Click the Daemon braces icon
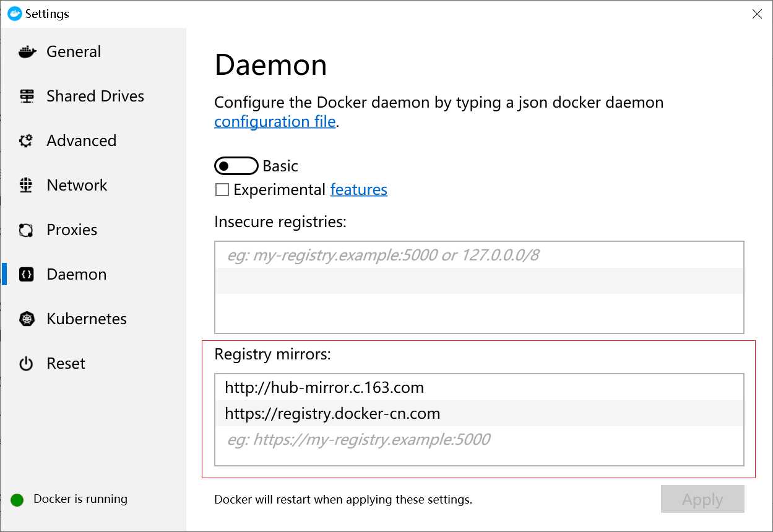This screenshot has width=773, height=532. pos(26,275)
